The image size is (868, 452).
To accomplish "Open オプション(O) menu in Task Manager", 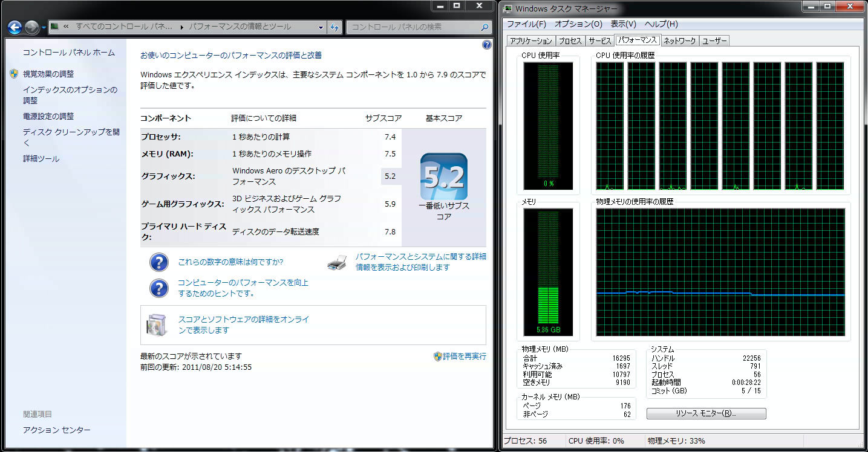I will tap(578, 24).
